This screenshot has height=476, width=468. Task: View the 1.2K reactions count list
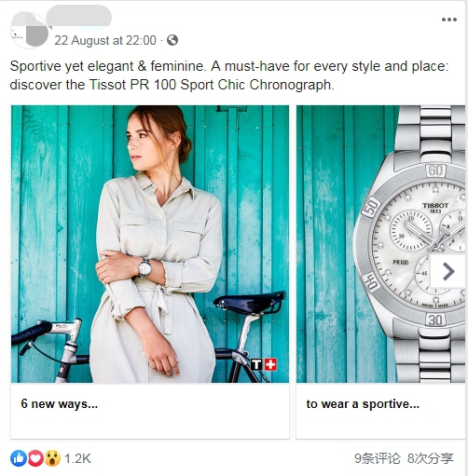coord(77,458)
